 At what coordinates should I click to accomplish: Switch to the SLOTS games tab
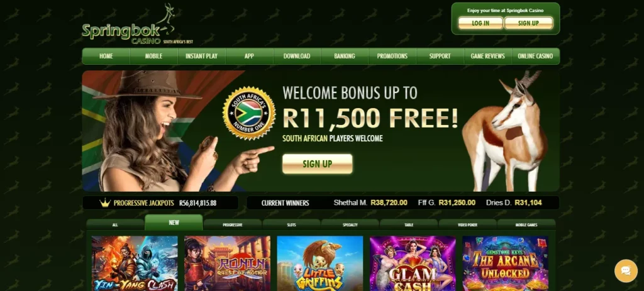291,224
